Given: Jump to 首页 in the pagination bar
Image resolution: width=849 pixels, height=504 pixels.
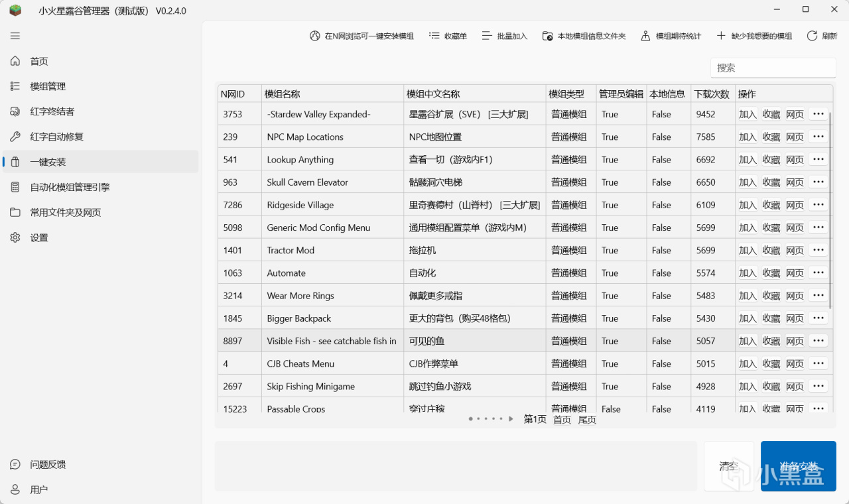Looking at the screenshot, I should point(562,419).
